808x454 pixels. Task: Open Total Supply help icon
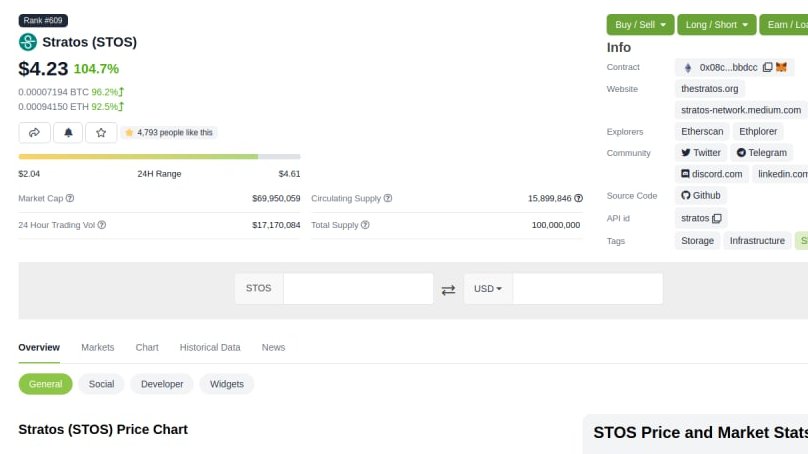tap(365, 225)
